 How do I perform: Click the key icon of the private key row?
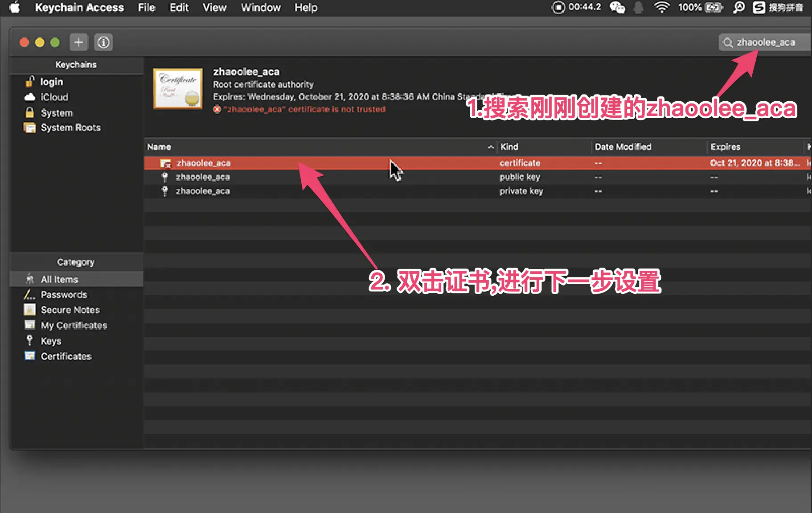(165, 191)
